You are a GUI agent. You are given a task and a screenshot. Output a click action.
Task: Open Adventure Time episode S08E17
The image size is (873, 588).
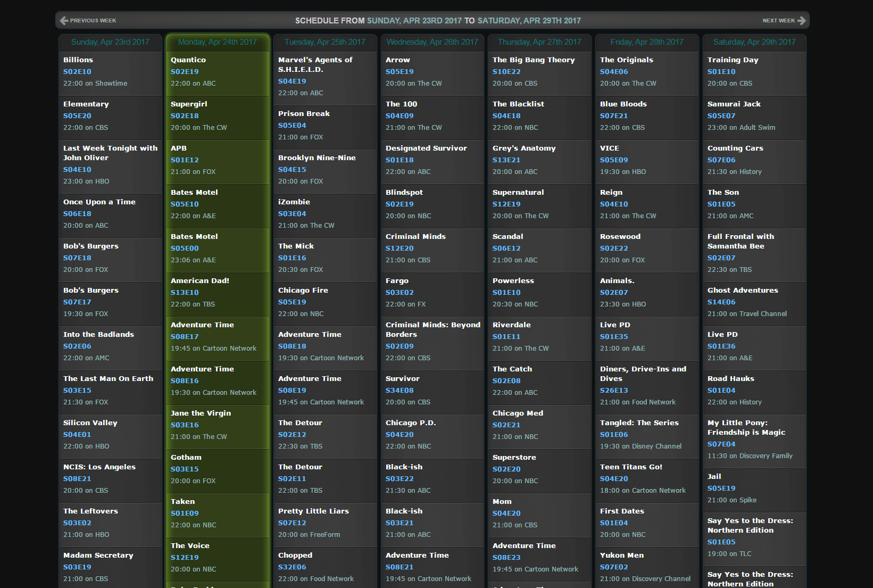[185, 337]
